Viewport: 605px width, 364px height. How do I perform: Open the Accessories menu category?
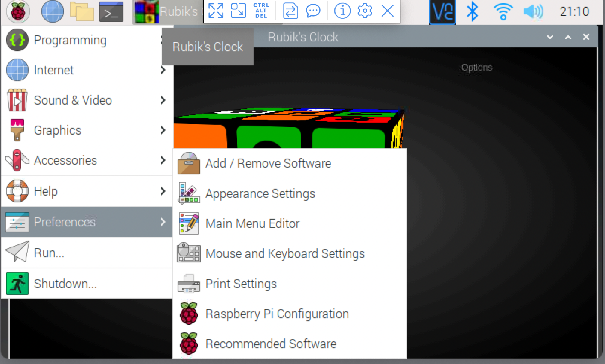87,160
